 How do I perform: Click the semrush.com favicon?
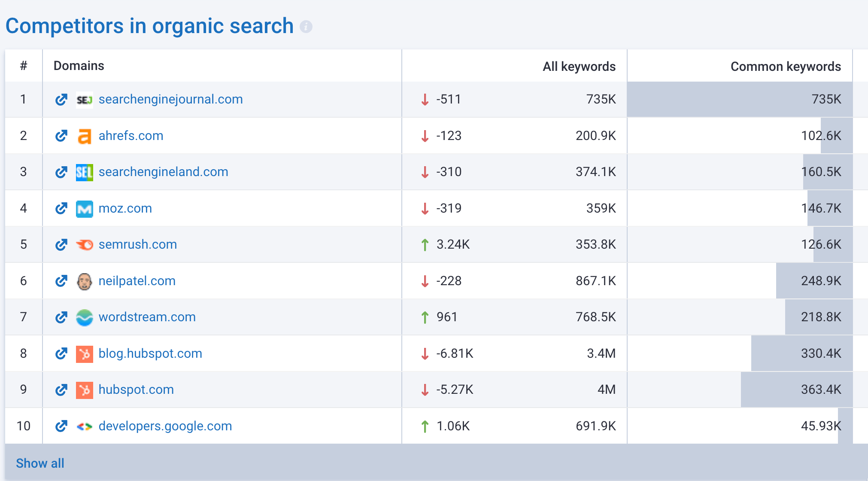85,245
